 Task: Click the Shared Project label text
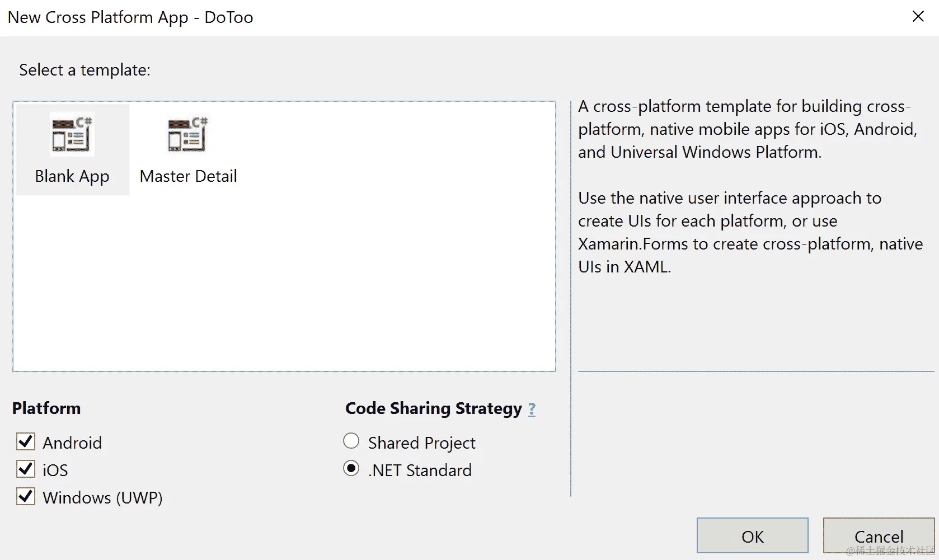(x=421, y=443)
